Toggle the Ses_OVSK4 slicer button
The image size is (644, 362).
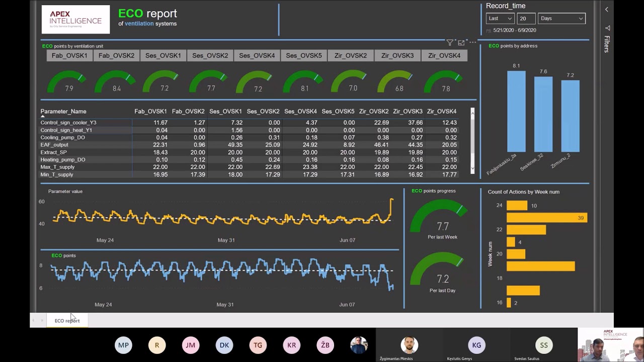257,55
